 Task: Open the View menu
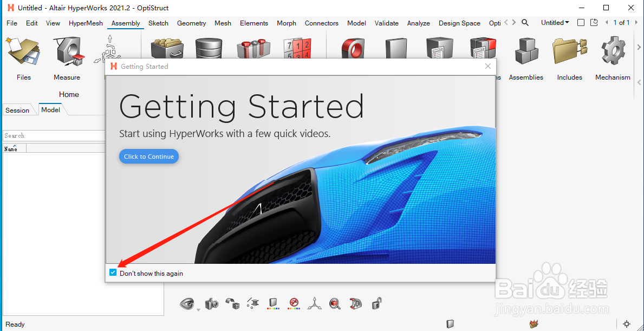[53, 23]
